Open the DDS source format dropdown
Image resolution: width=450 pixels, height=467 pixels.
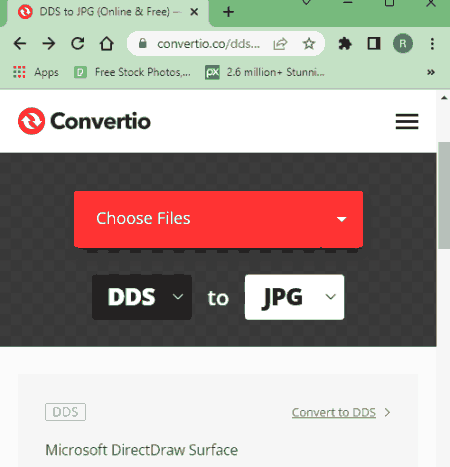(x=142, y=297)
